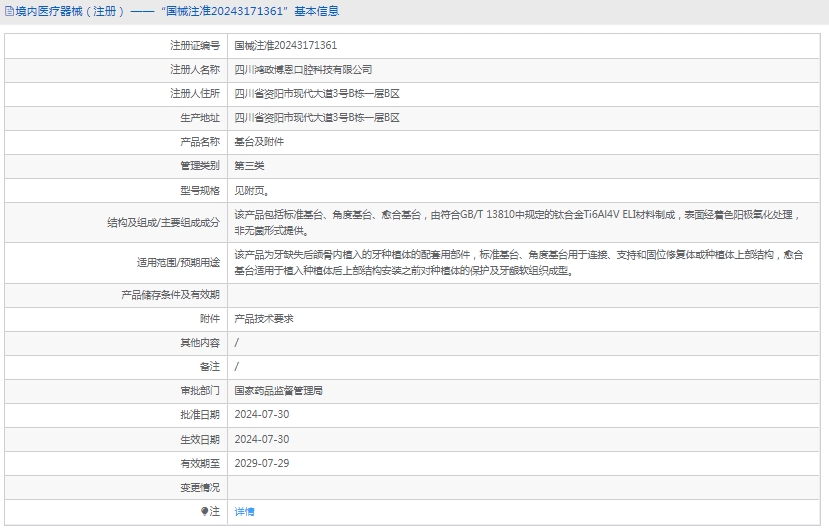Click the 详情 link at the bottom
The height and width of the screenshot is (532, 829).
(x=244, y=511)
